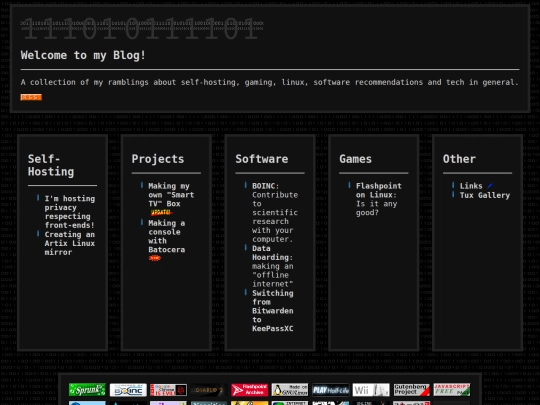Screen dimensions: 540x405
Task: Open the Data Hoarding offline internet article
Action: click(272, 266)
